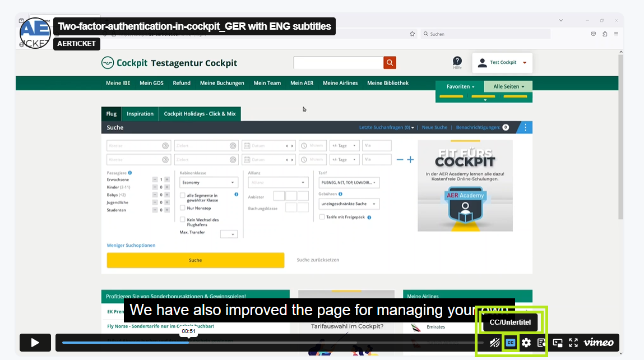Open video settings gear

526,343
